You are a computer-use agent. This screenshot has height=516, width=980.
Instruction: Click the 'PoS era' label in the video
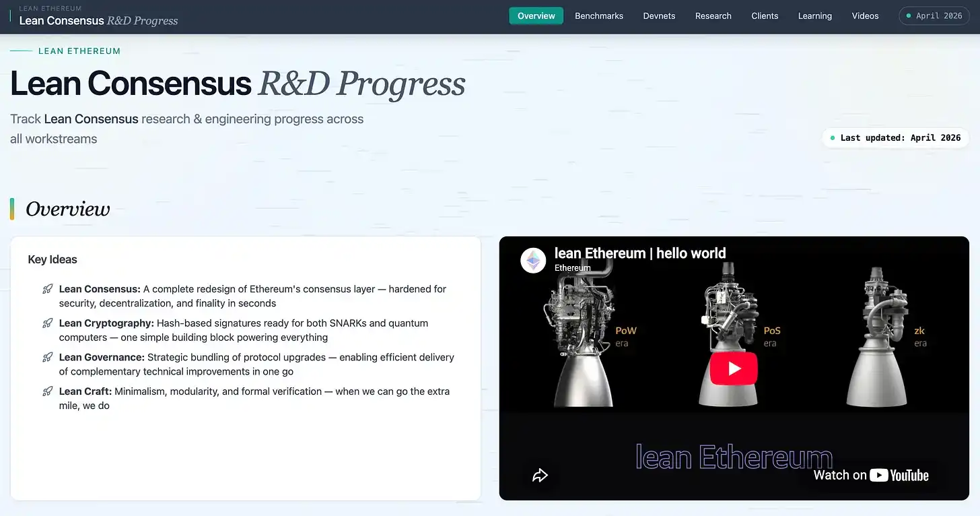coord(772,337)
